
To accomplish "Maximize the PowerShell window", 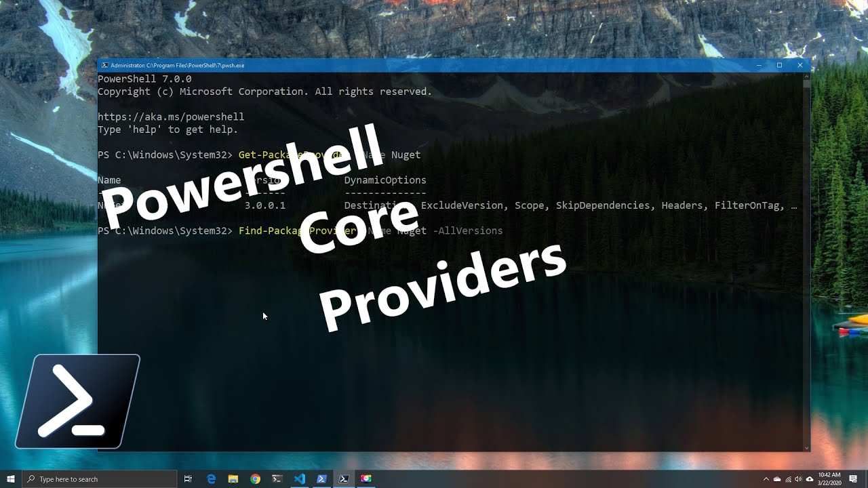I will tap(779, 66).
